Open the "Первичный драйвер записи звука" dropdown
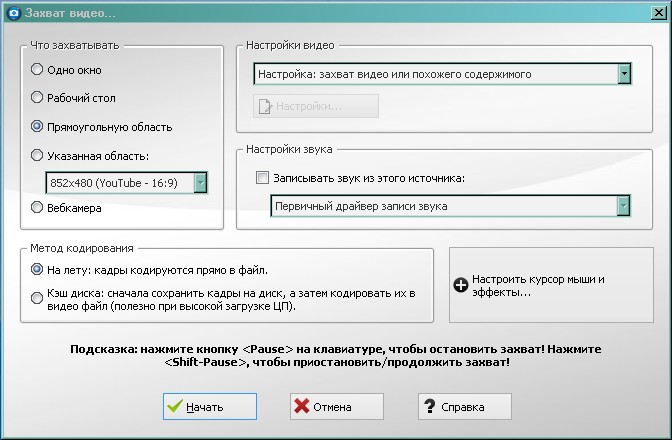 coord(450,206)
